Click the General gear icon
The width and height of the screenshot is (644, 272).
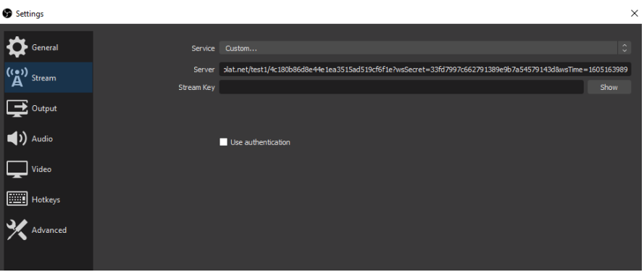pos(17,47)
